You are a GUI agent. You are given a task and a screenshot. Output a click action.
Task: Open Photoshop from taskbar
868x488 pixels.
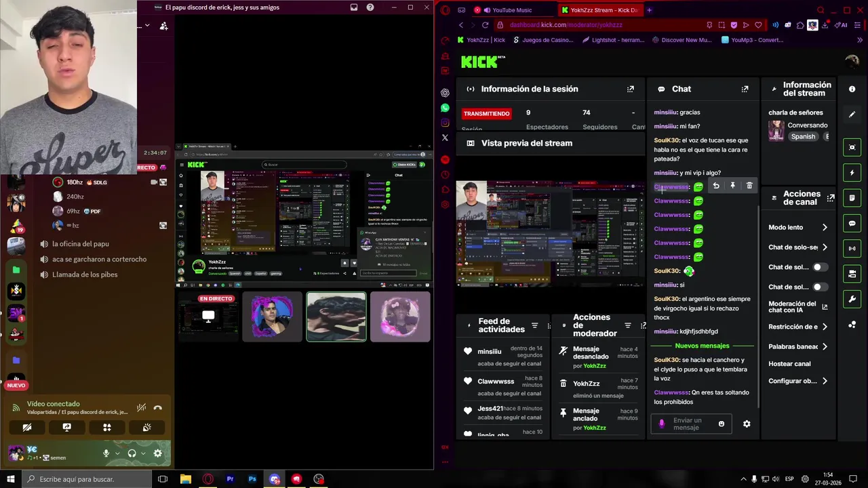[x=252, y=479]
